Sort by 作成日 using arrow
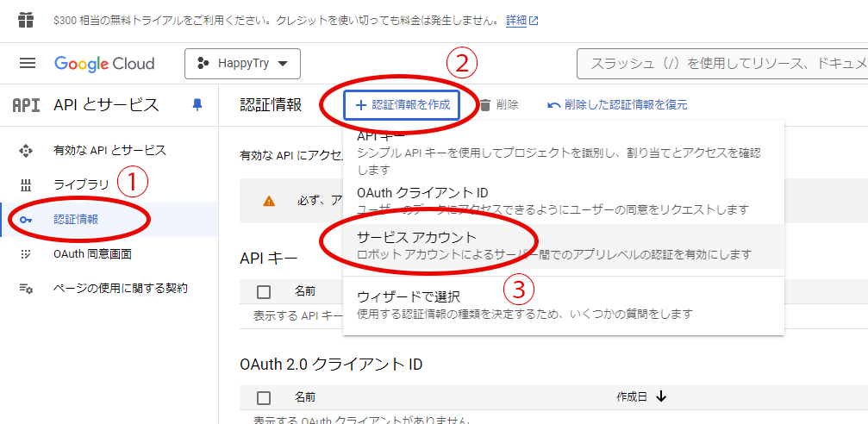868x424 pixels. point(661,396)
